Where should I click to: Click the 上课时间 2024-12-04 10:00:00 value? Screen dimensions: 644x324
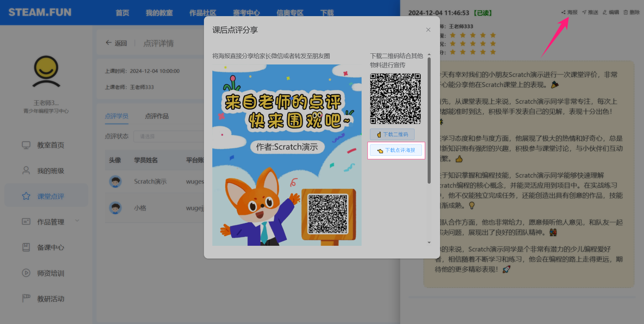[x=155, y=71]
